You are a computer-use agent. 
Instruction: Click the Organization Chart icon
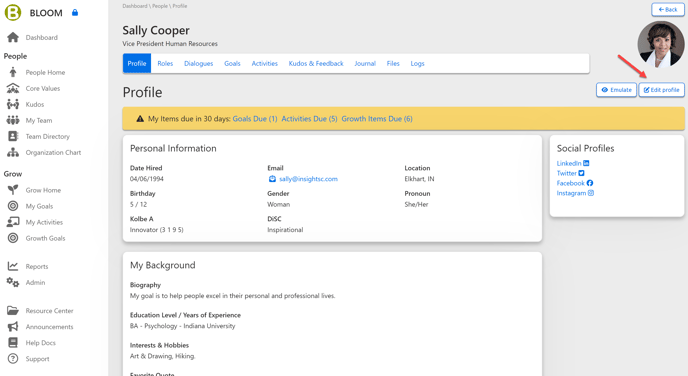tap(13, 152)
